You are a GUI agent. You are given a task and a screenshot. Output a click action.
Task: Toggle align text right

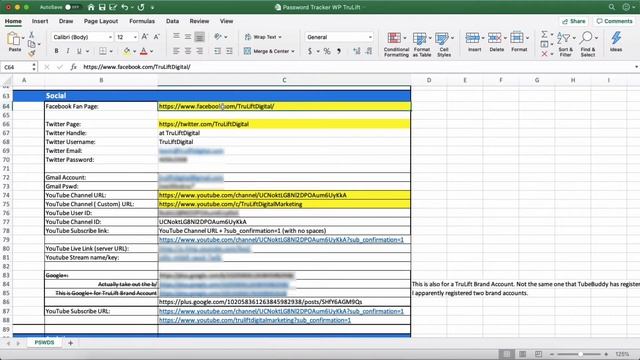click(x=200, y=51)
